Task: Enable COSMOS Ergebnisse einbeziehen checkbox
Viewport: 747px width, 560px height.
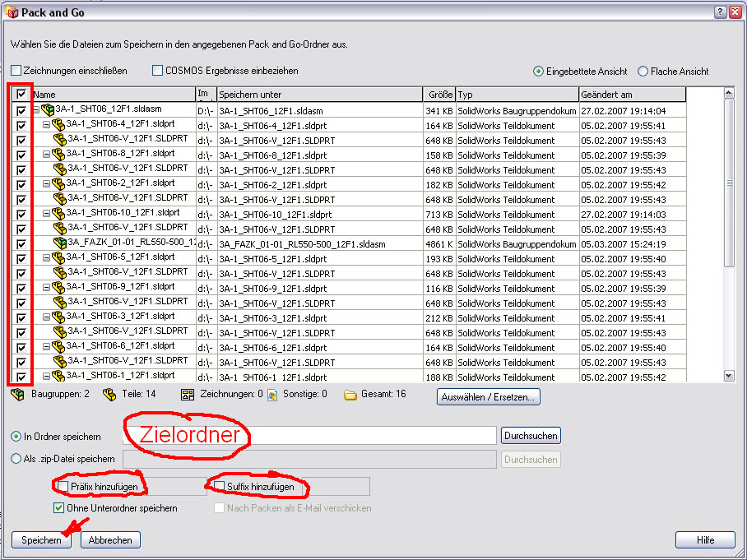Action: coord(157,71)
